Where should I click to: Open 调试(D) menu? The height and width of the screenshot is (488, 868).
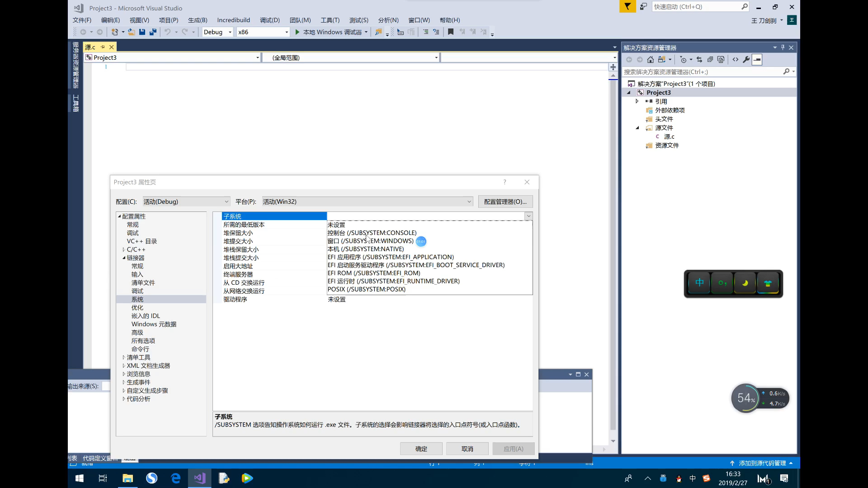[x=270, y=20]
